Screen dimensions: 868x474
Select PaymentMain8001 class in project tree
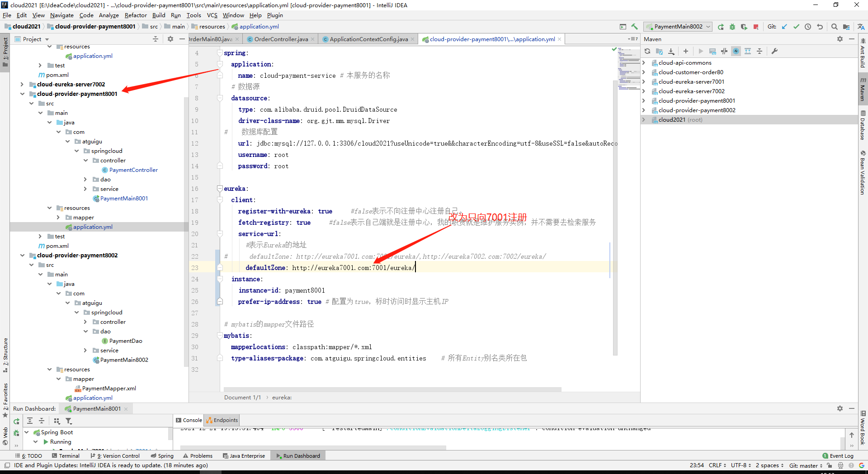(124, 199)
